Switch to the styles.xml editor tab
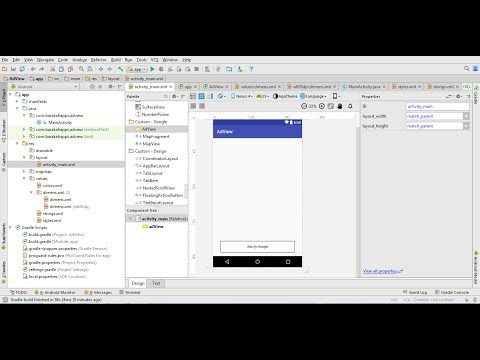Screen dimensions: 480x360 407,87
